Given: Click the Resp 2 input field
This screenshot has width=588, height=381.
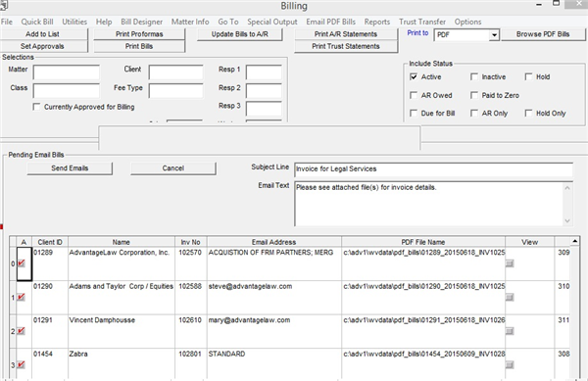Looking at the screenshot, I should (264, 91).
